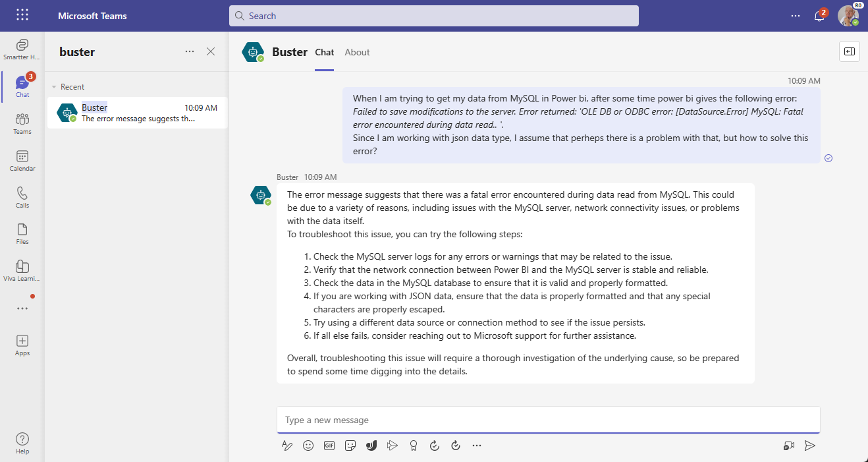Viewport: 868px width, 462px height.
Task: Click the 'buster' search results heading
Action: [77, 51]
